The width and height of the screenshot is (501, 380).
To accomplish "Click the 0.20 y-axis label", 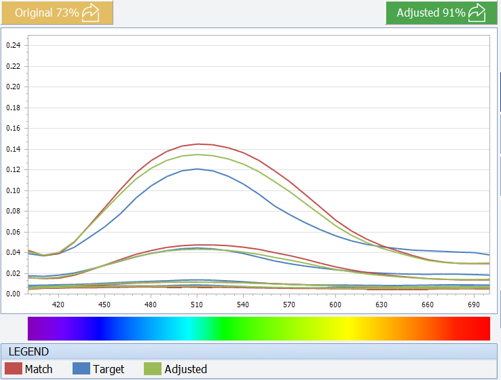I will click(13, 87).
